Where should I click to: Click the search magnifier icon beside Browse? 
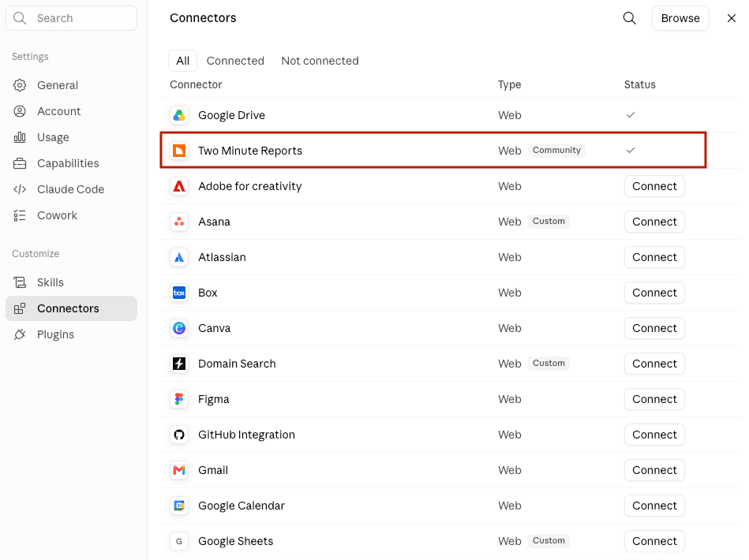point(630,18)
